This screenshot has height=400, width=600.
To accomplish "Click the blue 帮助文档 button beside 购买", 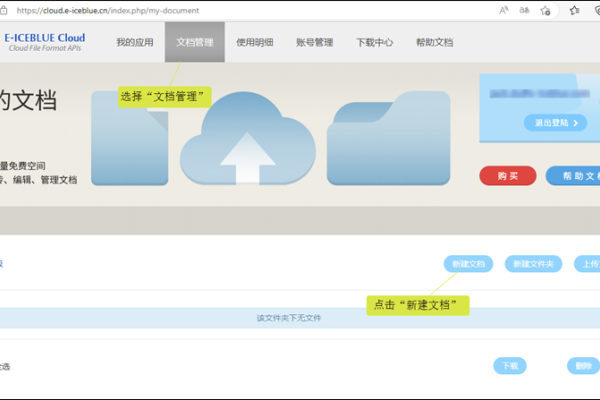I will tap(573, 176).
